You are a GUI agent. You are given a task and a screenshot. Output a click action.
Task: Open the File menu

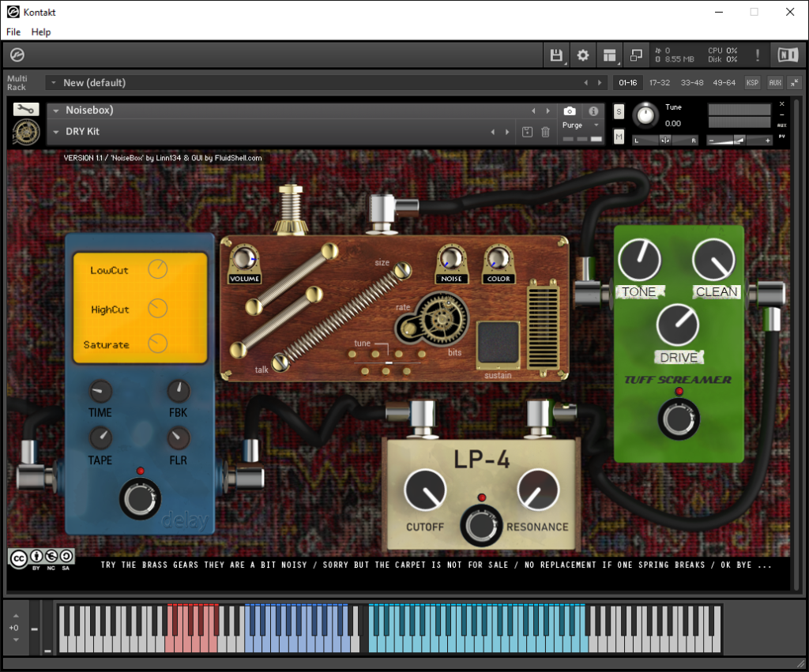[13, 32]
